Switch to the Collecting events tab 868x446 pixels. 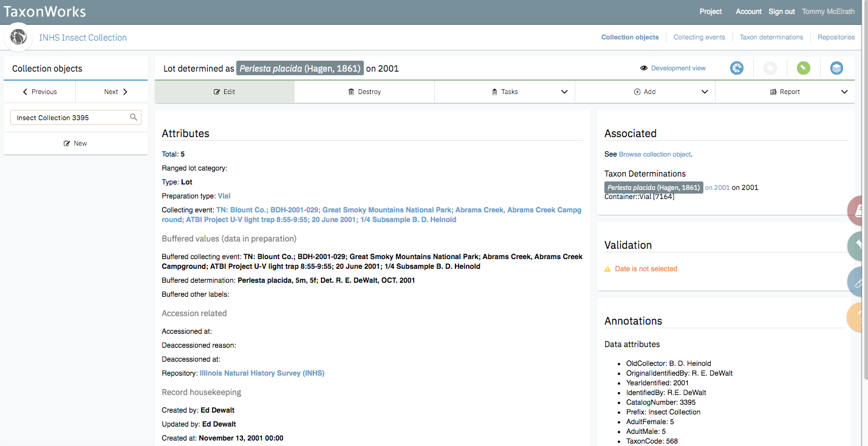tap(699, 37)
